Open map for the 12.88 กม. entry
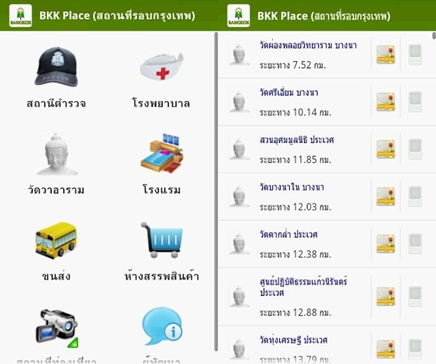436x364 pixels. pos(386,297)
